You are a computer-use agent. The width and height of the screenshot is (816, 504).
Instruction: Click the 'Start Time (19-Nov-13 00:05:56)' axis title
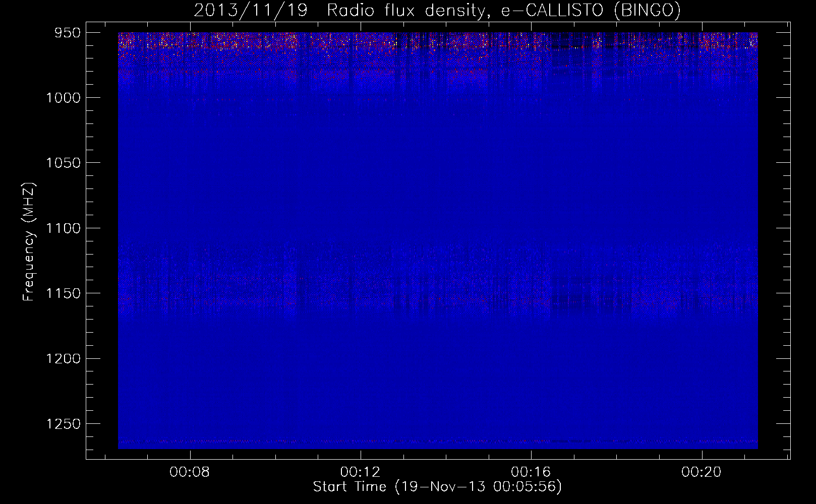click(437, 487)
